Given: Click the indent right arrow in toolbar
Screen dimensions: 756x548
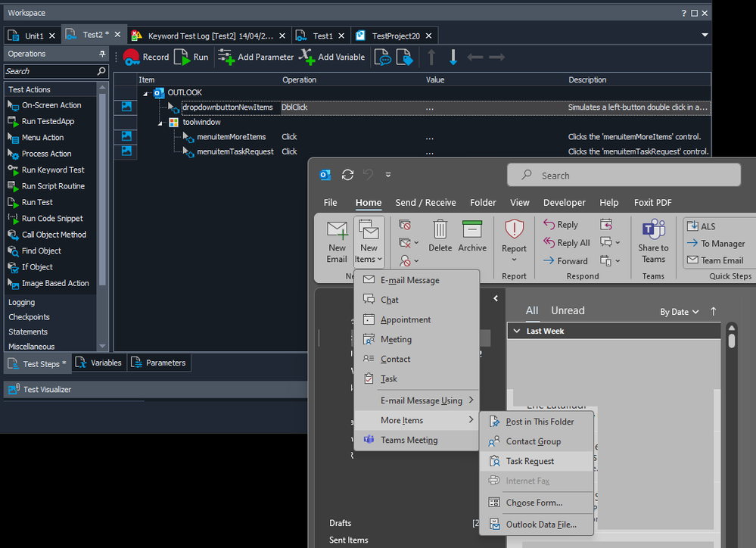Looking at the screenshot, I should click(x=496, y=57).
